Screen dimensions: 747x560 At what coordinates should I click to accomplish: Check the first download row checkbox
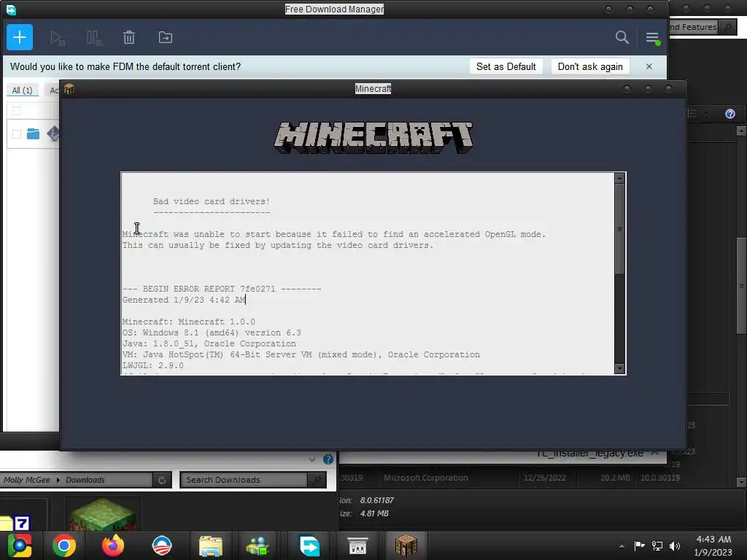17,134
